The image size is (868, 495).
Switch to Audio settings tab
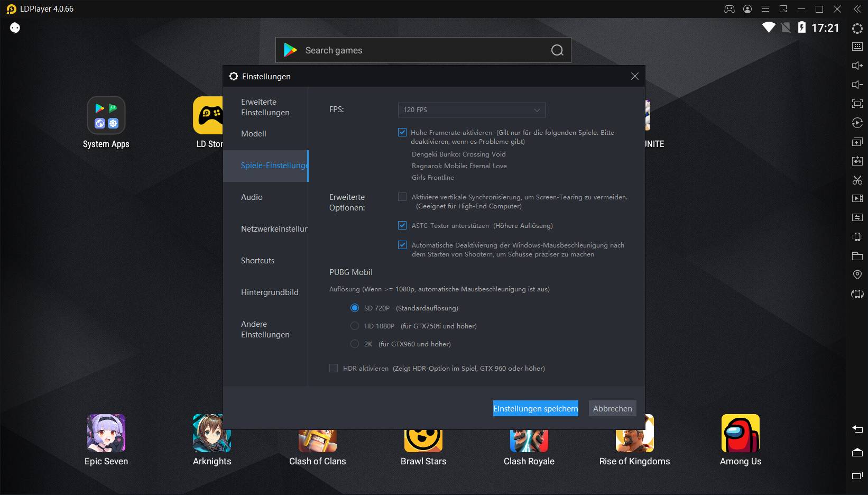point(265,197)
